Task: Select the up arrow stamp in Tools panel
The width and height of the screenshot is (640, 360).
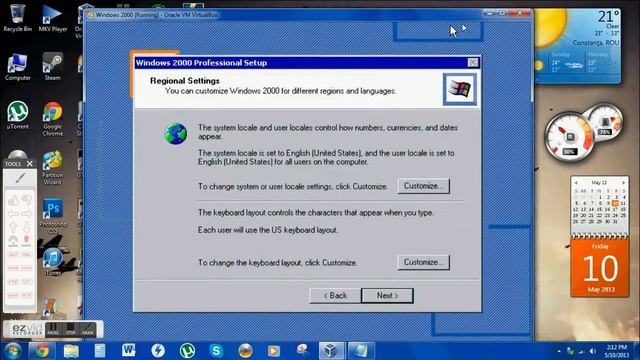Action: [x=13, y=227]
